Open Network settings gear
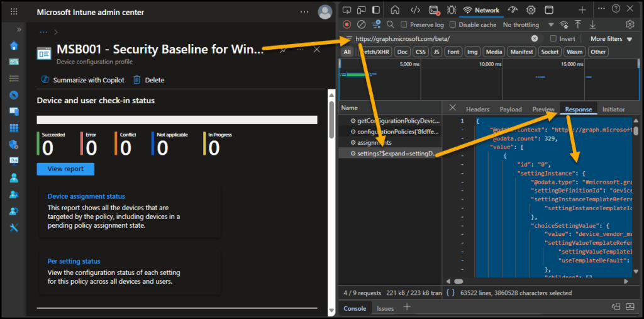This screenshot has height=319, width=644. [630, 25]
